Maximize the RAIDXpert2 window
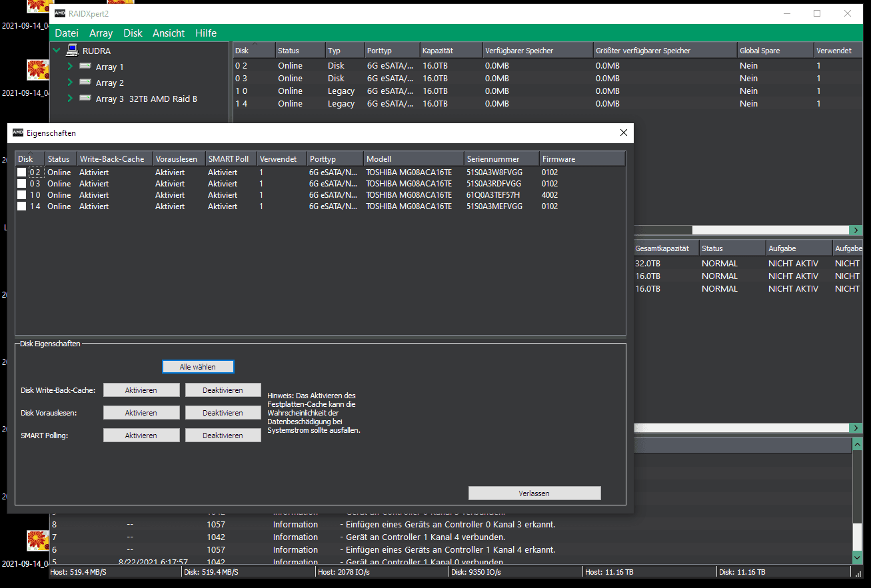Viewport: 871px width, 588px height. click(x=817, y=13)
